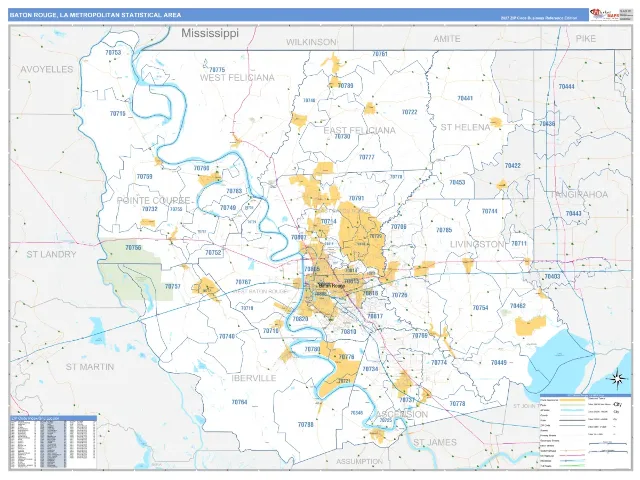The height and width of the screenshot is (480, 640).
Task: Click ZIP code 70422
Action: pos(513,166)
